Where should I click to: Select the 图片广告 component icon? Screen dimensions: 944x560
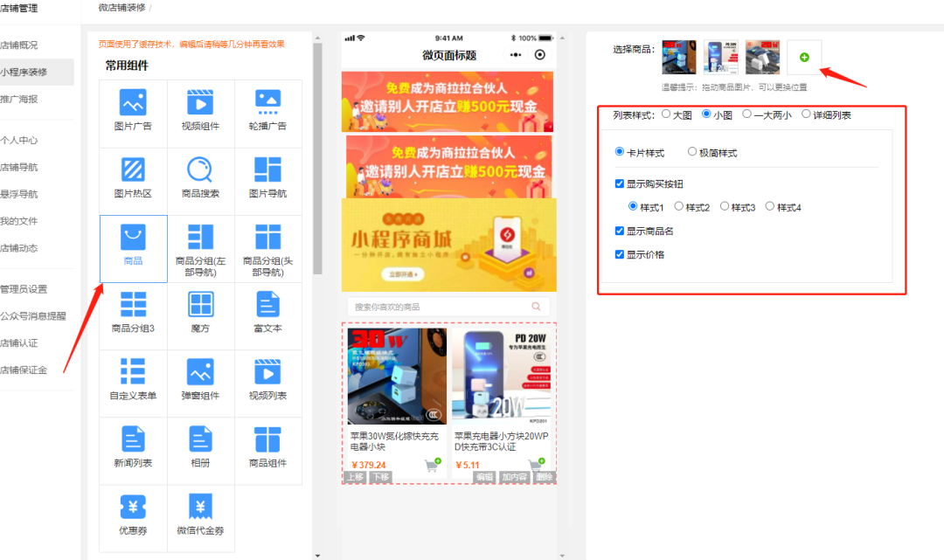click(133, 112)
